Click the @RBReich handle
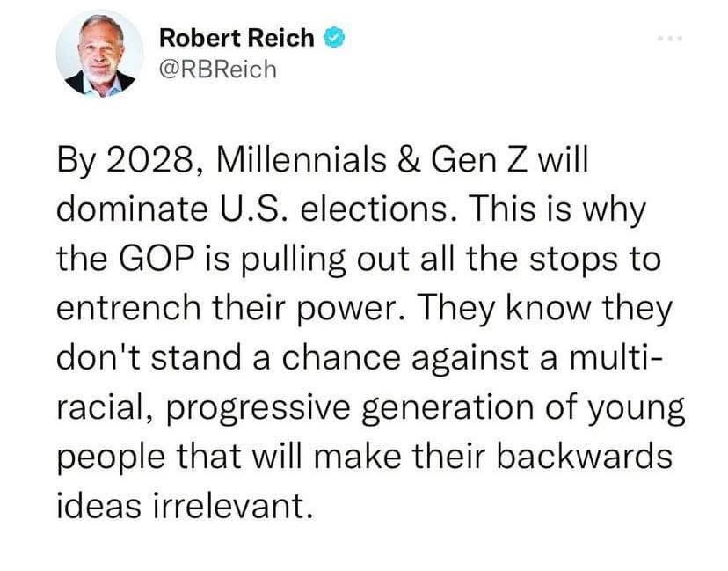The image size is (728, 571). [217, 69]
